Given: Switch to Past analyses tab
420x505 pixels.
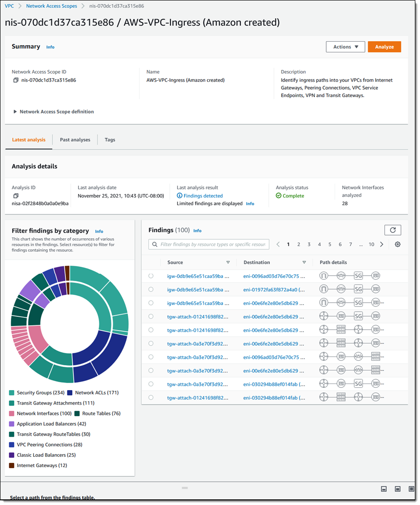Looking at the screenshot, I should [x=75, y=140].
